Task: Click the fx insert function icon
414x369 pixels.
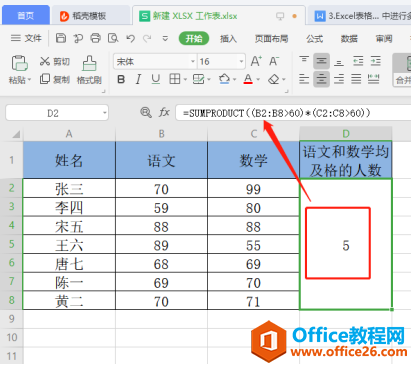Action: point(164,112)
